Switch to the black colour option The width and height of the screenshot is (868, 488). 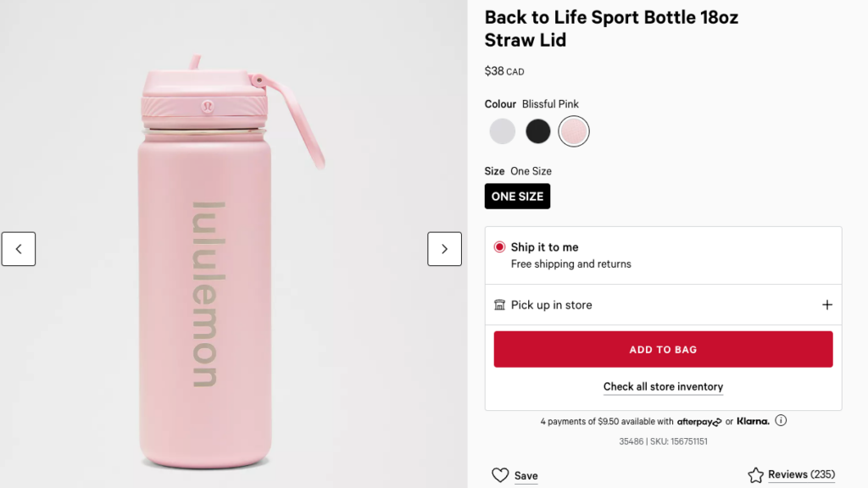tap(537, 131)
